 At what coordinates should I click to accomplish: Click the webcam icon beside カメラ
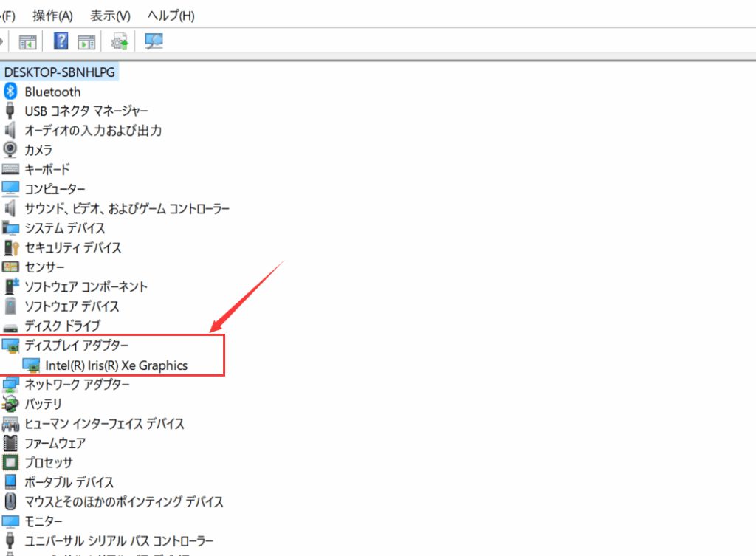point(10,150)
